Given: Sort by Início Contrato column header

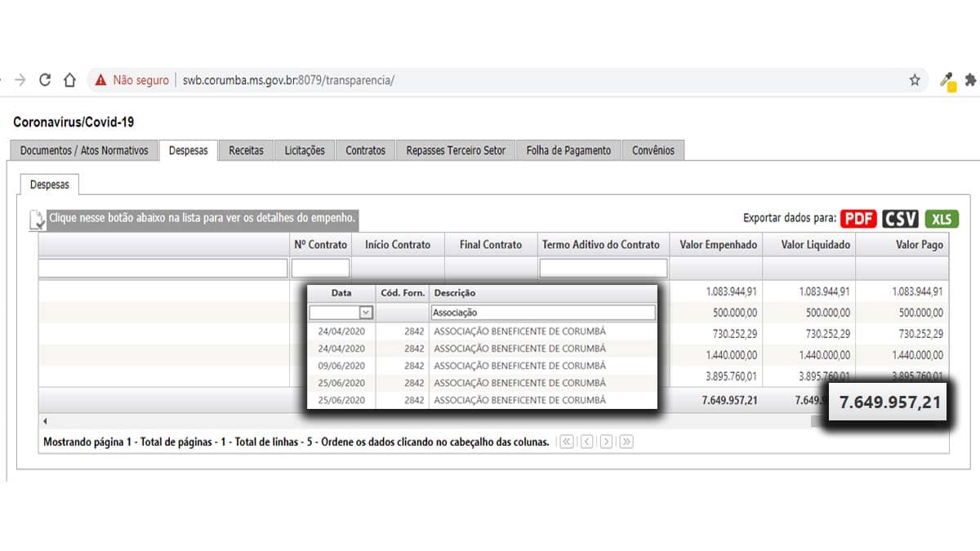Looking at the screenshot, I should [398, 244].
